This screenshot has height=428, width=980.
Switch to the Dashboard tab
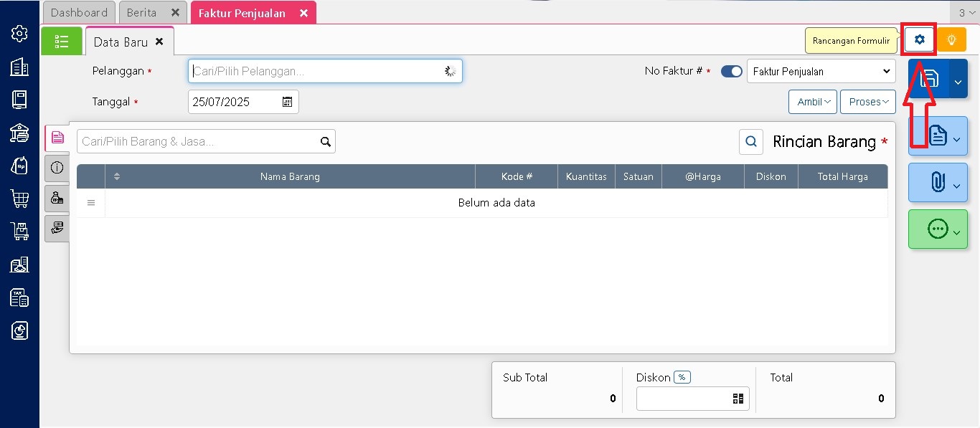[79, 13]
